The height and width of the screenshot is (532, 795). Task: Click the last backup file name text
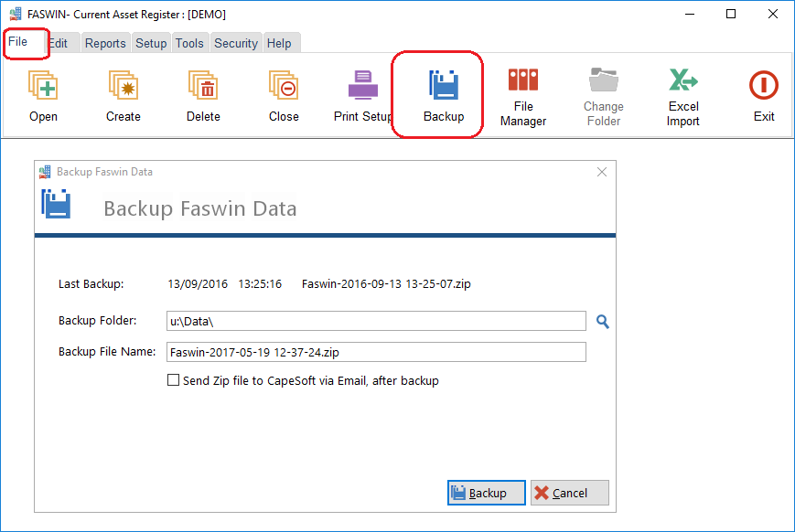pos(386,283)
